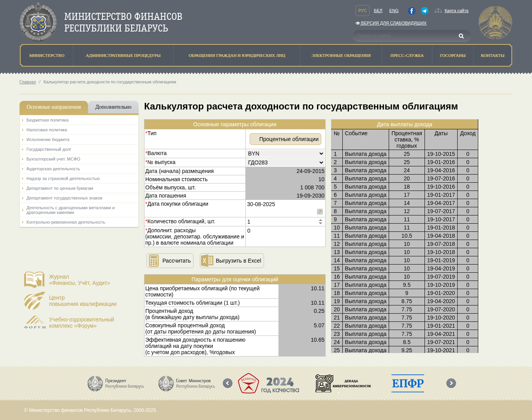Open the Facebook page icon
This screenshot has width=532, height=420.
pos(412,11)
